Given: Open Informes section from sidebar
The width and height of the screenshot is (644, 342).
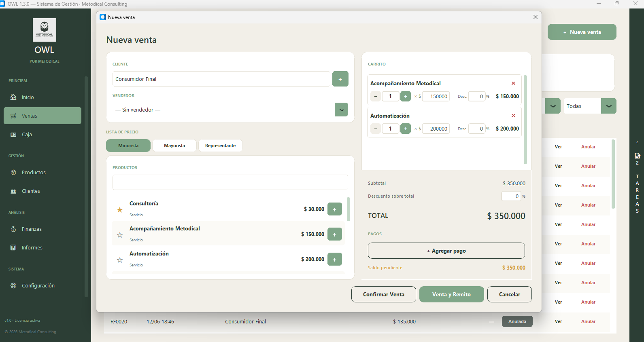Looking at the screenshot, I should (43, 247).
